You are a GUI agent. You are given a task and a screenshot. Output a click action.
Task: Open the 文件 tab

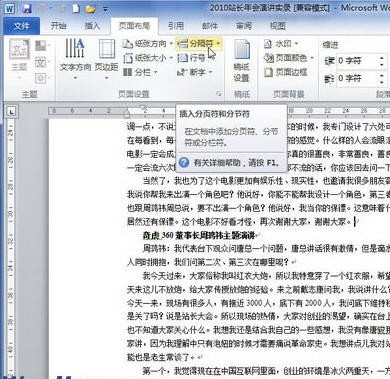21,26
